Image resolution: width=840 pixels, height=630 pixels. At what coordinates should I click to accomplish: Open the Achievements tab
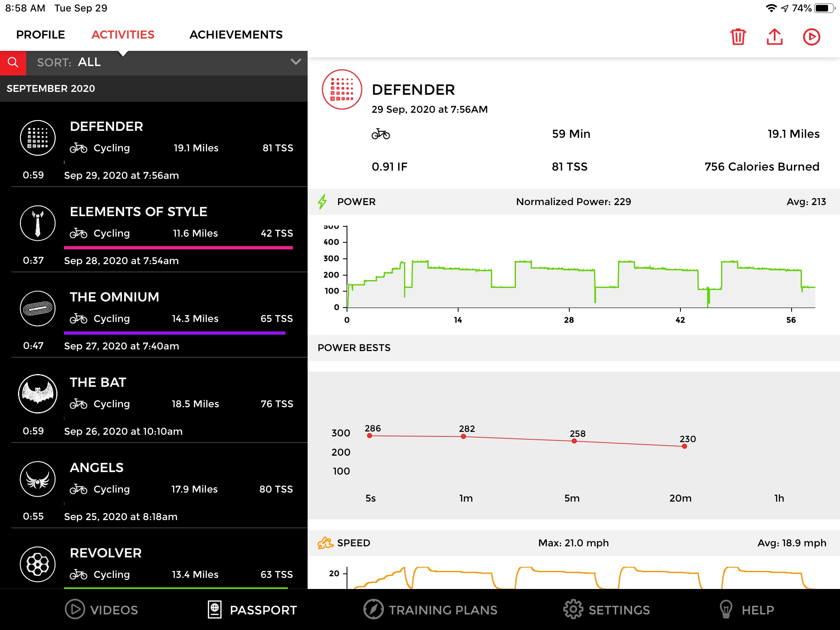236,35
